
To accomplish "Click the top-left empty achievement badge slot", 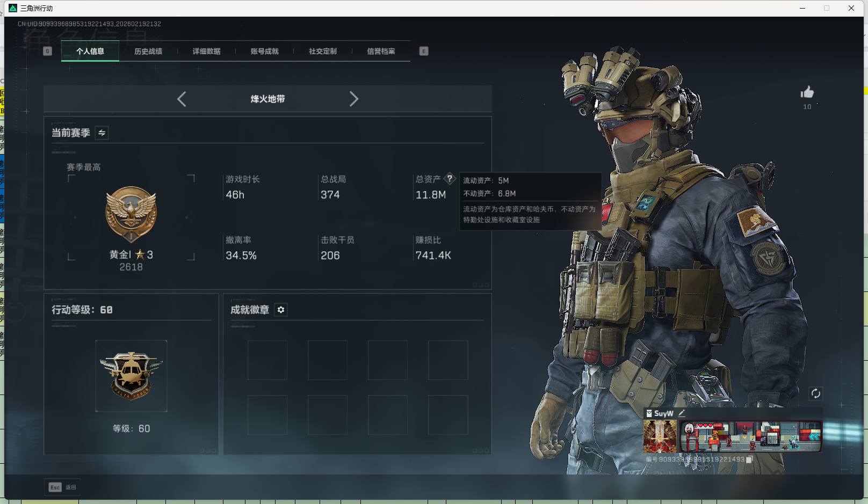I will 267,360.
